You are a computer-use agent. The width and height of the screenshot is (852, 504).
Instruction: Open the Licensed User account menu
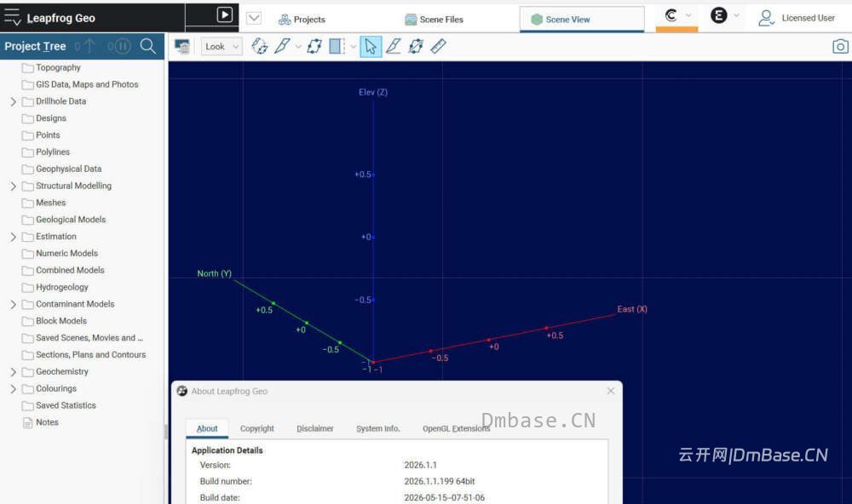coord(797,18)
